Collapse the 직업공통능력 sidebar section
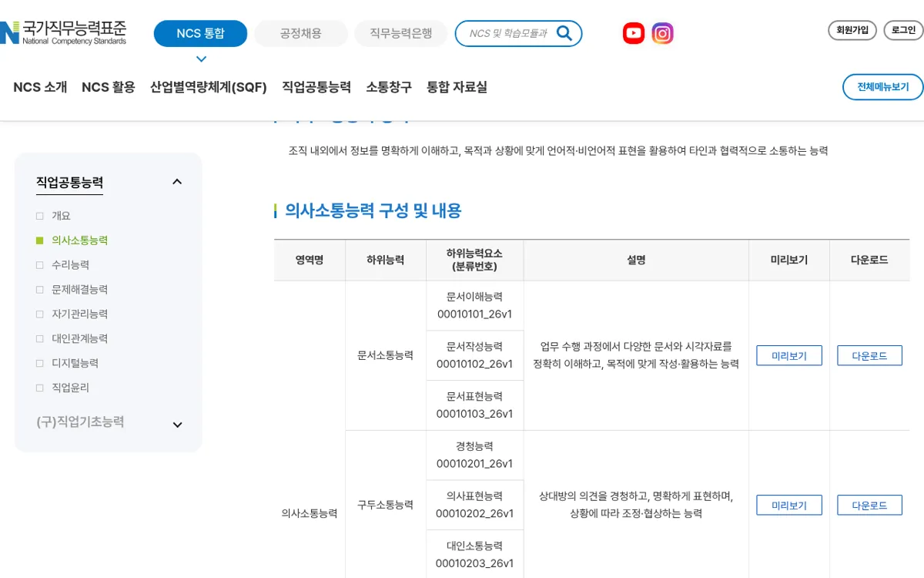924x578 pixels. [177, 182]
